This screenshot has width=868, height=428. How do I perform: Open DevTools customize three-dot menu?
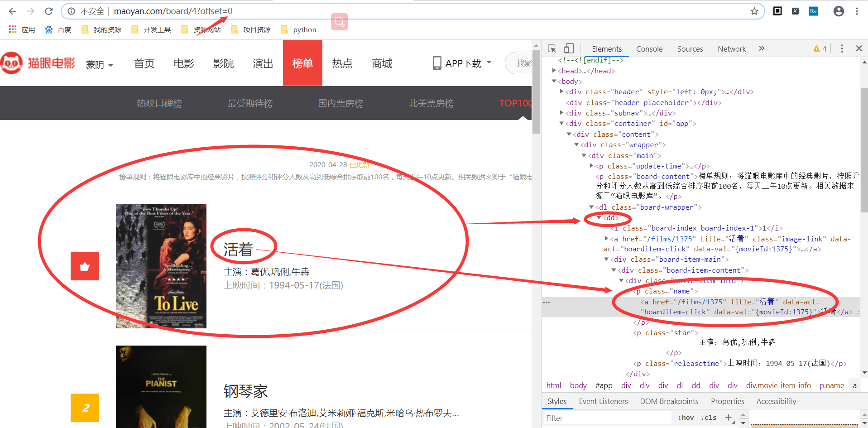point(842,48)
